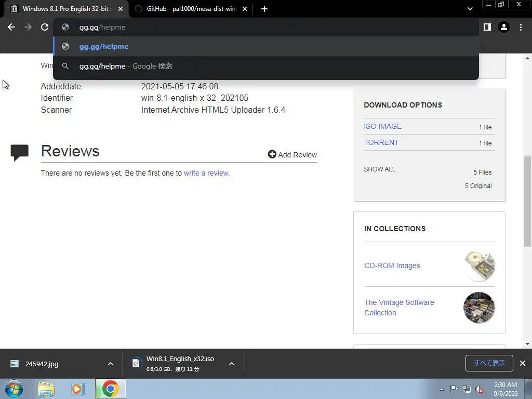The image size is (532, 399).
Task: Switch to GitHub pal1000/mesa-dist-win tab
Action: (x=191, y=9)
